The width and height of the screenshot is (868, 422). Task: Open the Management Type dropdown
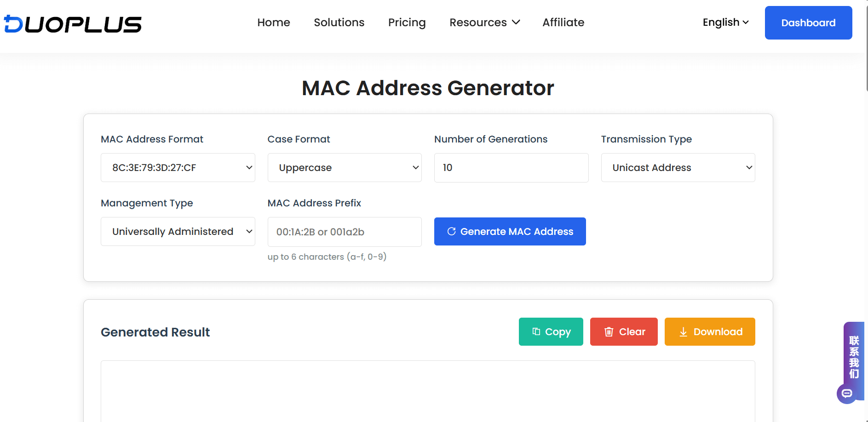coord(178,232)
